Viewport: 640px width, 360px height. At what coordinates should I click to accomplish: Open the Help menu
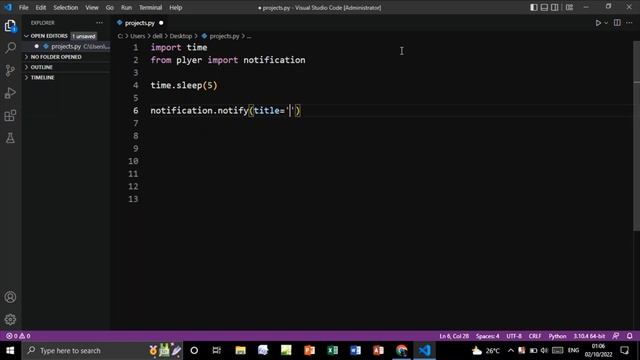[176, 7]
